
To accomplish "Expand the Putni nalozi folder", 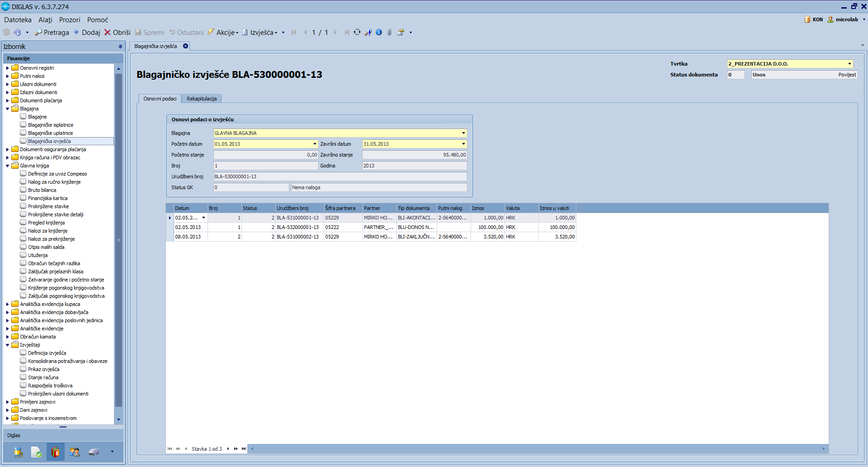I will coord(8,76).
